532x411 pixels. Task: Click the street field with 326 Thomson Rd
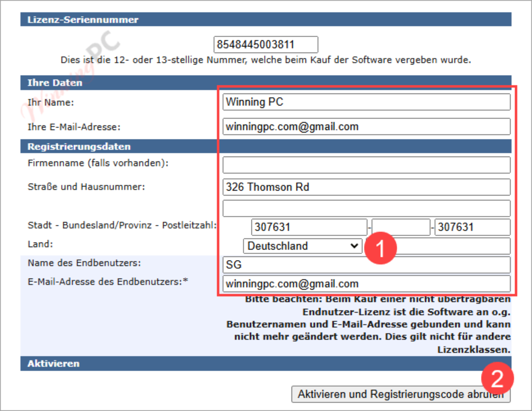click(366, 187)
